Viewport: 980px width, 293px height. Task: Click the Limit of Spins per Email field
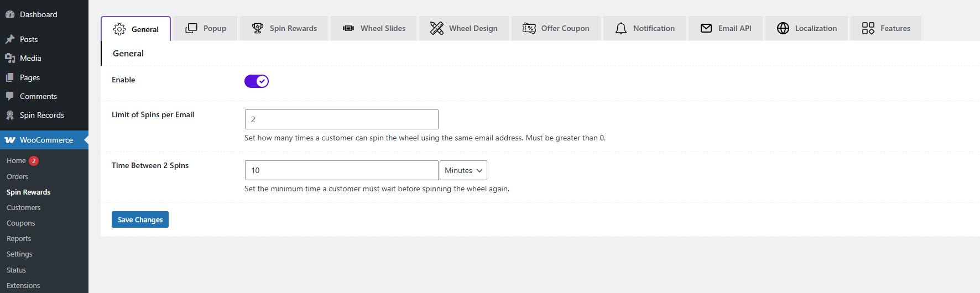coord(342,119)
